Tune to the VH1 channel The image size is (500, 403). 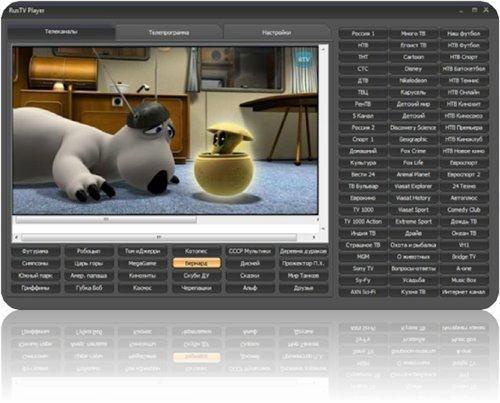tap(464, 245)
